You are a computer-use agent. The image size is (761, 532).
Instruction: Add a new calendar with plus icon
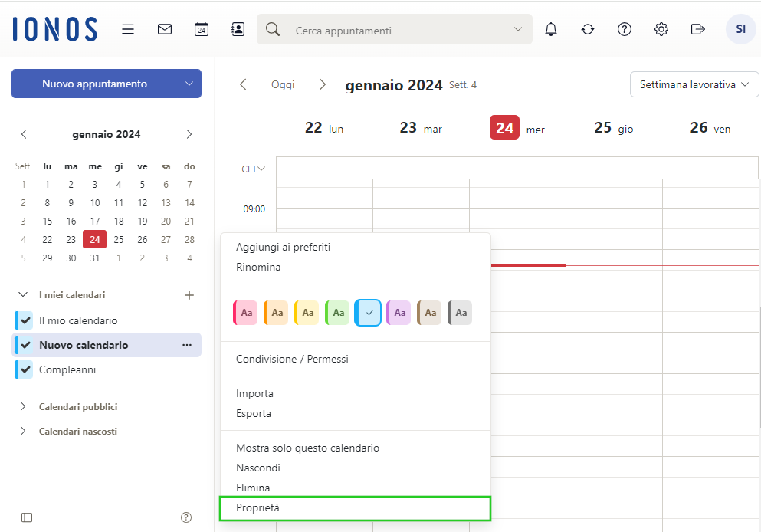click(189, 294)
